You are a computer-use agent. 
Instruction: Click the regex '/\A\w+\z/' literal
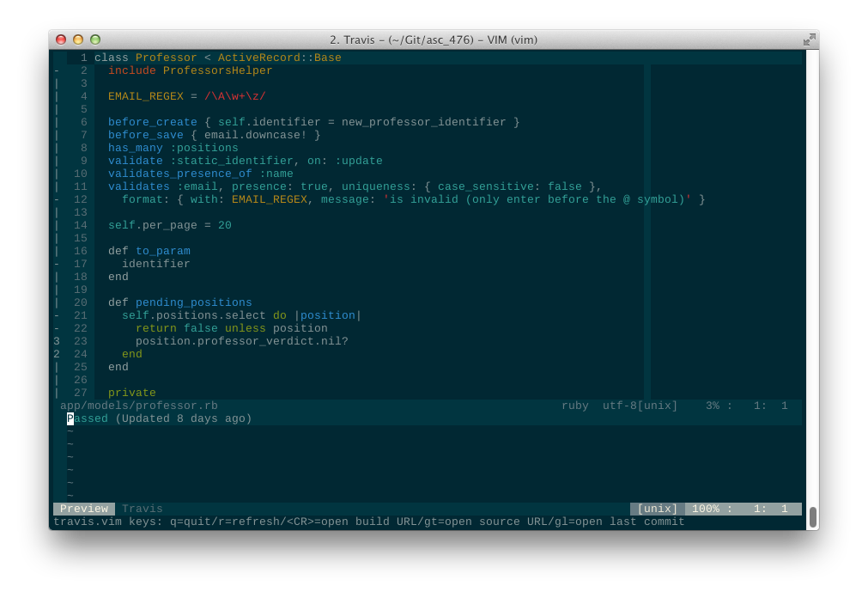(234, 96)
